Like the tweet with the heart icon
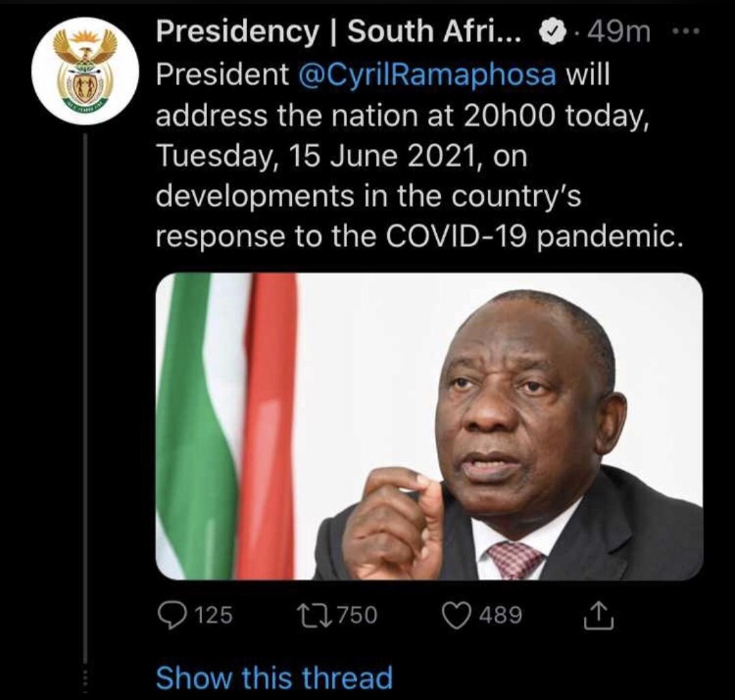 (457, 616)
